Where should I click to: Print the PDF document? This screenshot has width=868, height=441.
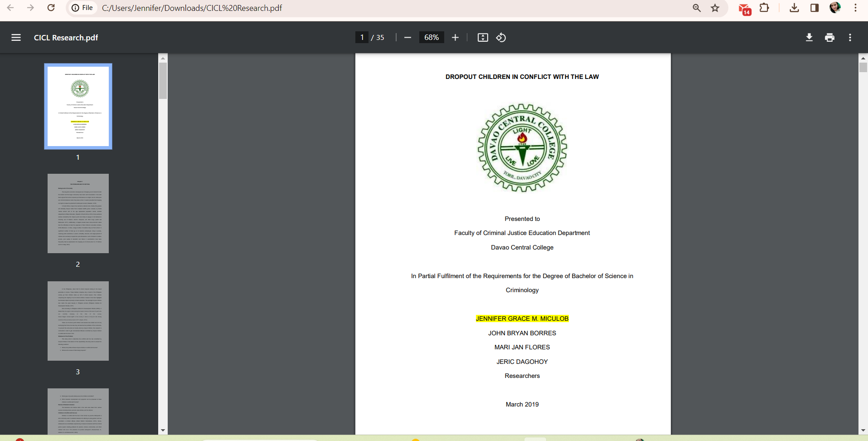tap(829, 38)
